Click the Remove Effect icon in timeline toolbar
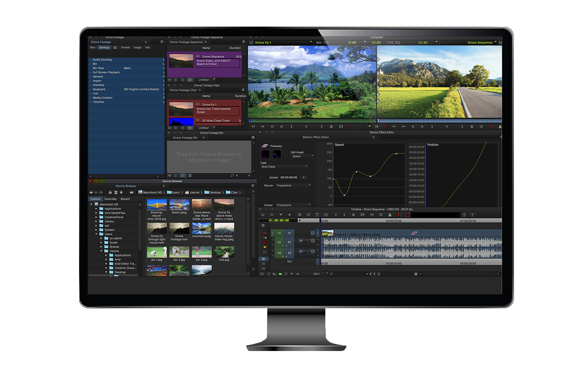 point(326,215)
